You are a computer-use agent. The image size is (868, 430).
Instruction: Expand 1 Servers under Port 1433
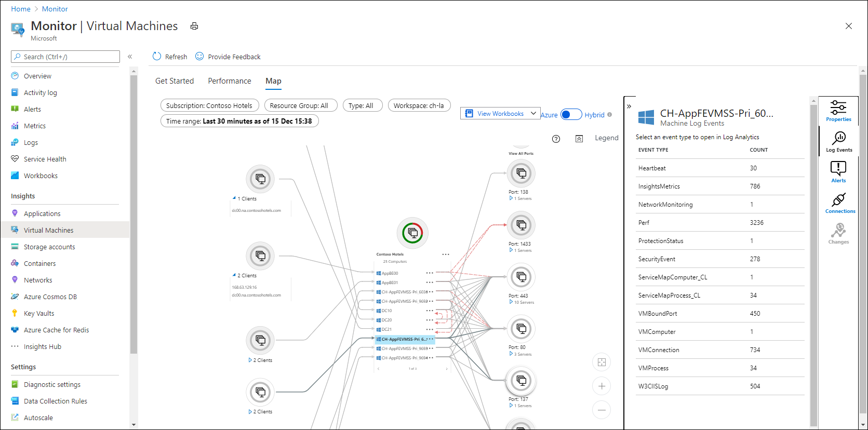(511, 250)
